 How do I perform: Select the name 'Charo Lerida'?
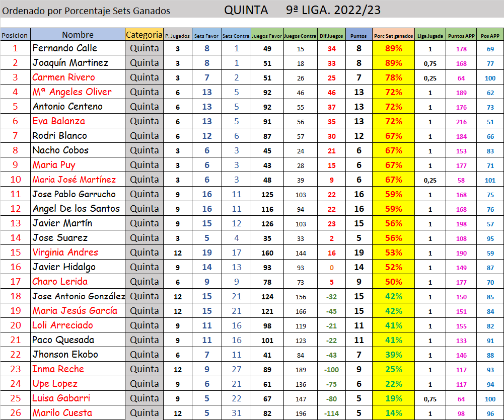click(x=60, y=282)
